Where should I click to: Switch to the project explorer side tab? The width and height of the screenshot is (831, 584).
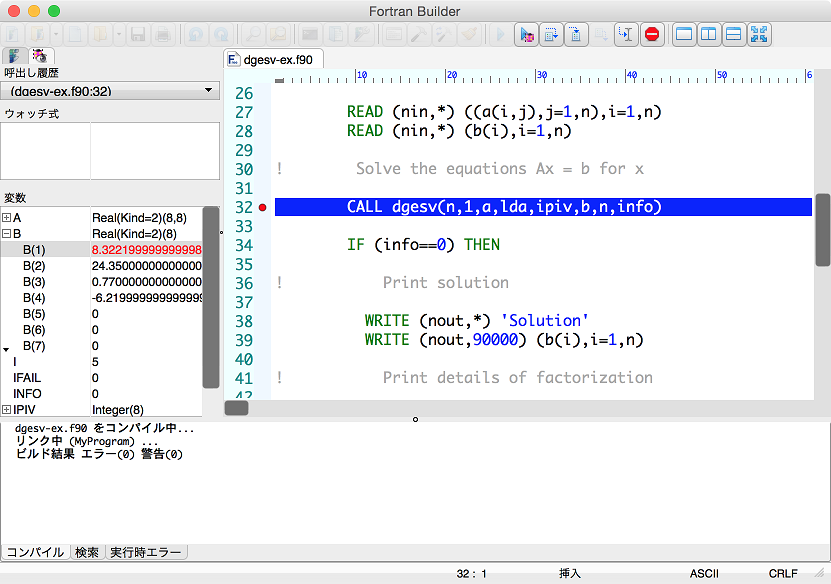[x=14, y=56]
